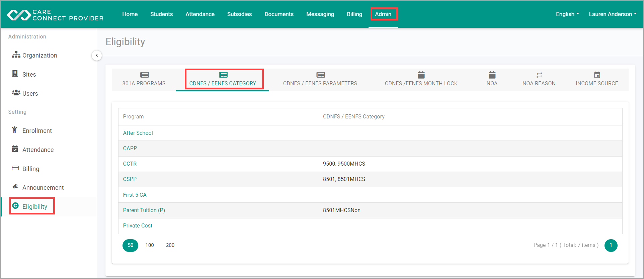
Task: Open the Parent Tuition (P) program link
Action: pyautogui.click(x=144, y=210)
